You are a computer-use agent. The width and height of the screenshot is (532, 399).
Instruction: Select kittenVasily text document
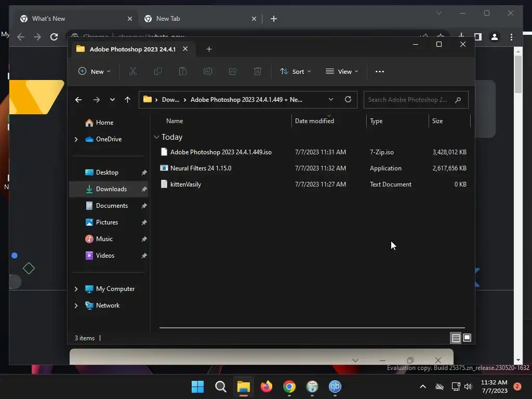(x=314, y=184)
